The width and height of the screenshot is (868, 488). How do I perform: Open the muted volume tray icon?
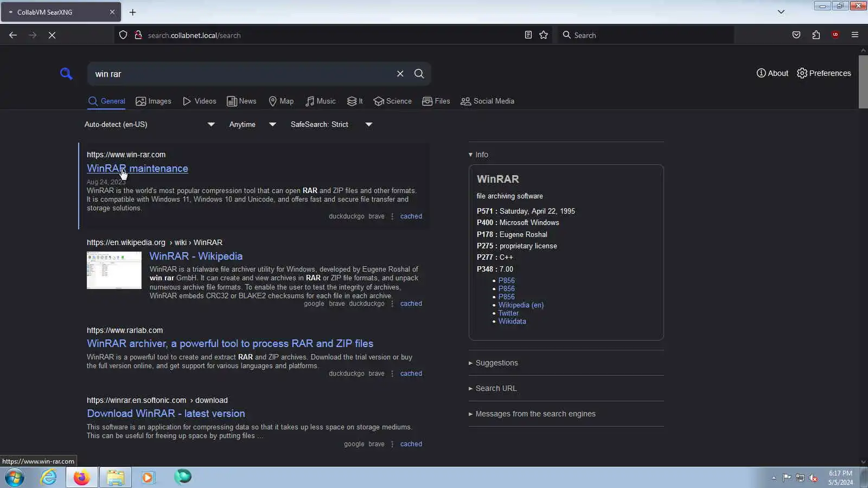point(813,478)
